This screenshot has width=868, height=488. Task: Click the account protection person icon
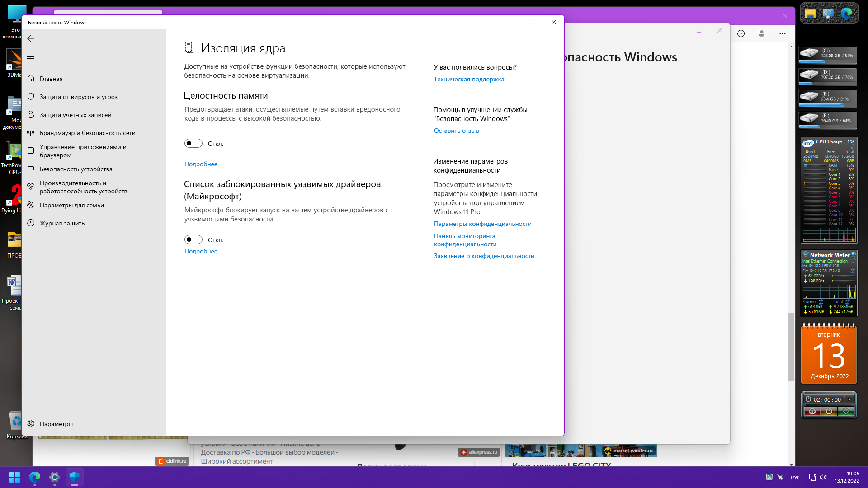(x=31, y=115)
